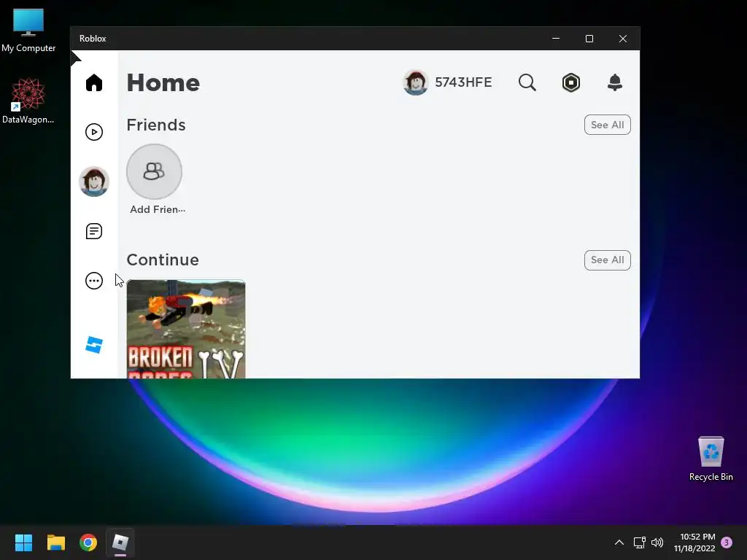Viewport: 747px width, 560px height.
Task: Click See All next to Continue
Action: click(x=608, y=260)
